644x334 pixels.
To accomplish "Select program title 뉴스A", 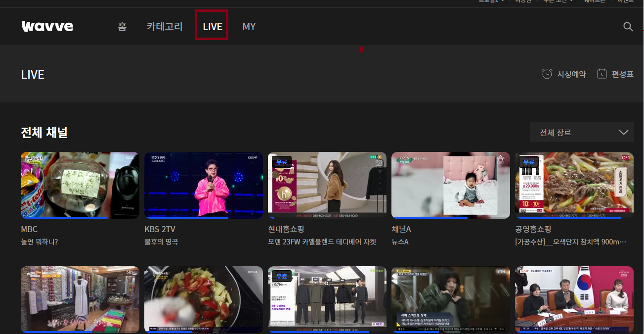I will pos(400,242).
